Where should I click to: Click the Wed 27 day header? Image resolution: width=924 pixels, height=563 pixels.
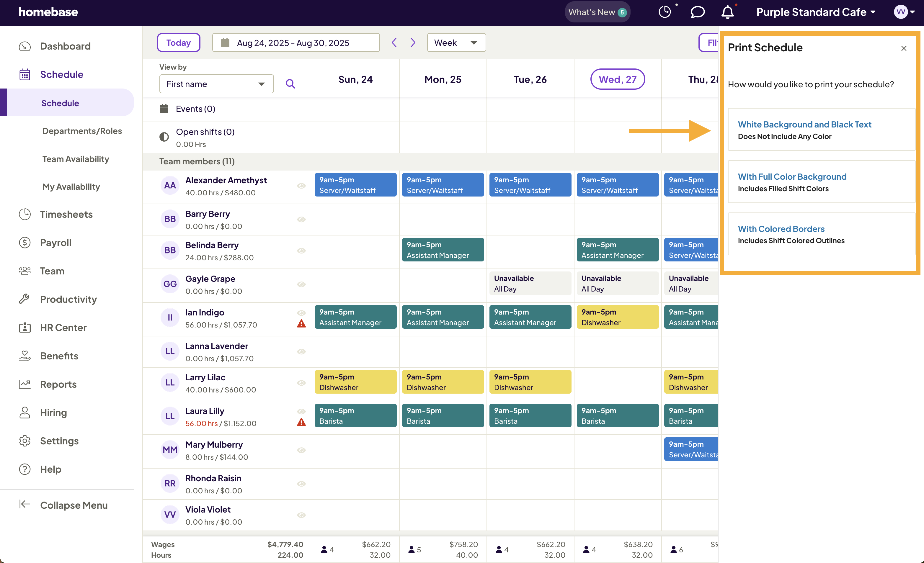tap(618, 79)
